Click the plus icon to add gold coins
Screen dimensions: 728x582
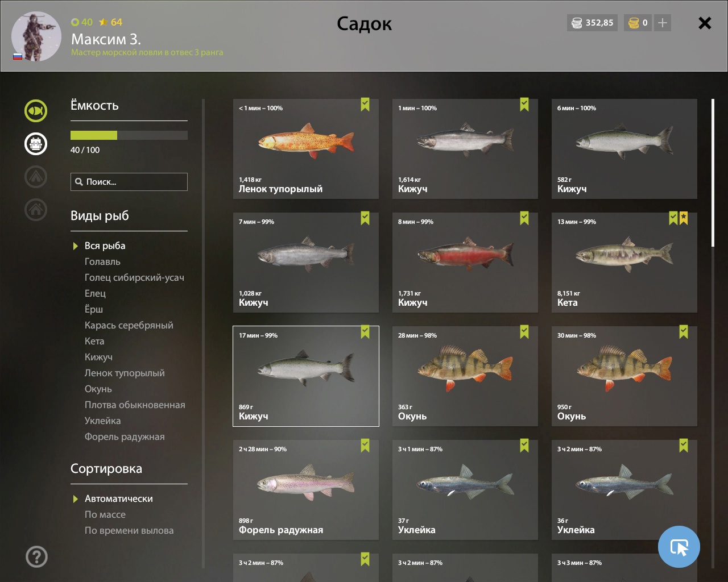[663, 23]
